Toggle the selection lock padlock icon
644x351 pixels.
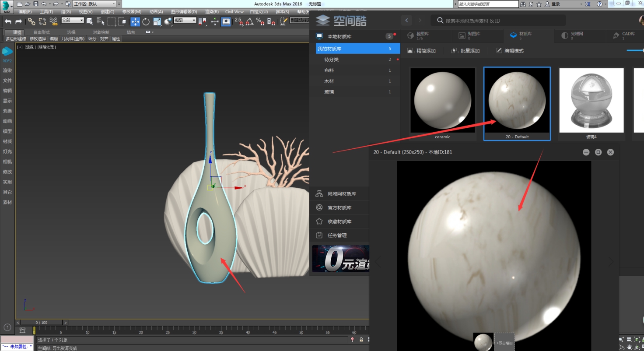click(361, 340)
